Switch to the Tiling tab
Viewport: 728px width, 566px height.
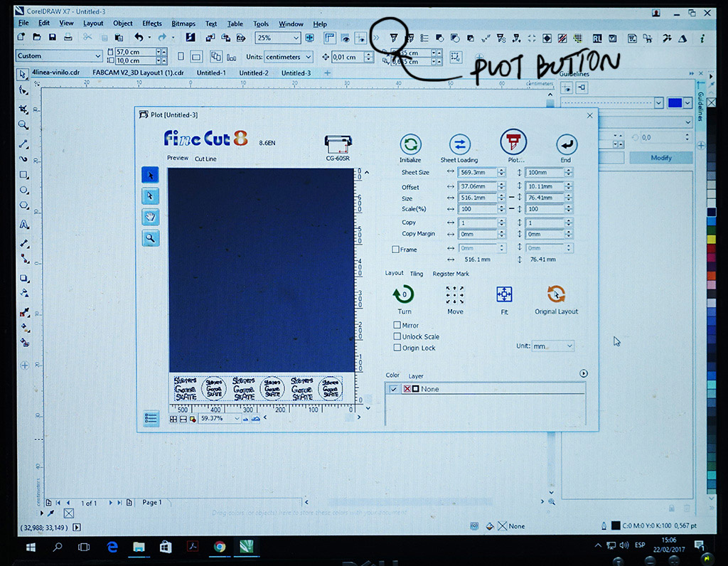pyautogui.click(x=417, y=274)
